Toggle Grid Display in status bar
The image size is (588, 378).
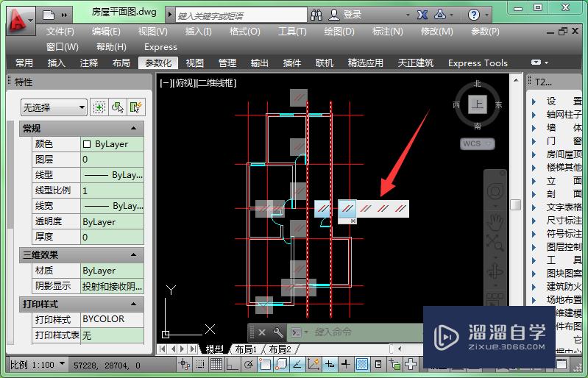click(216, 364)
